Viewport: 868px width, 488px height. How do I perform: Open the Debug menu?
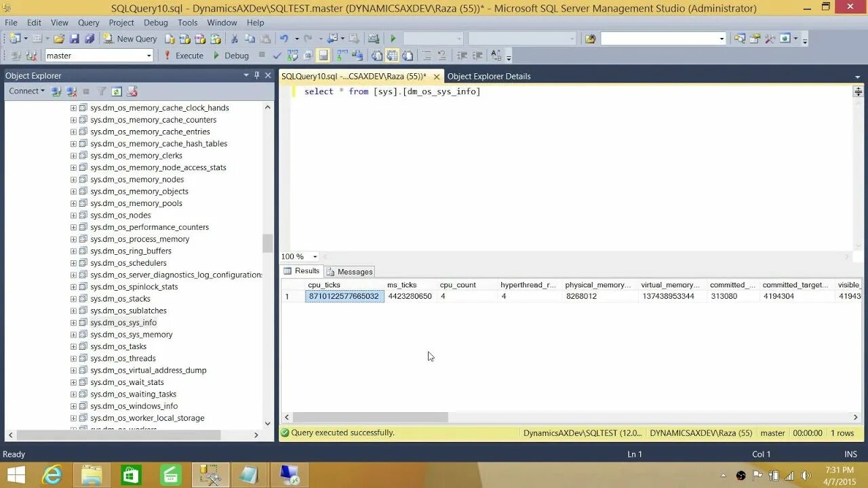pos(155,22)
